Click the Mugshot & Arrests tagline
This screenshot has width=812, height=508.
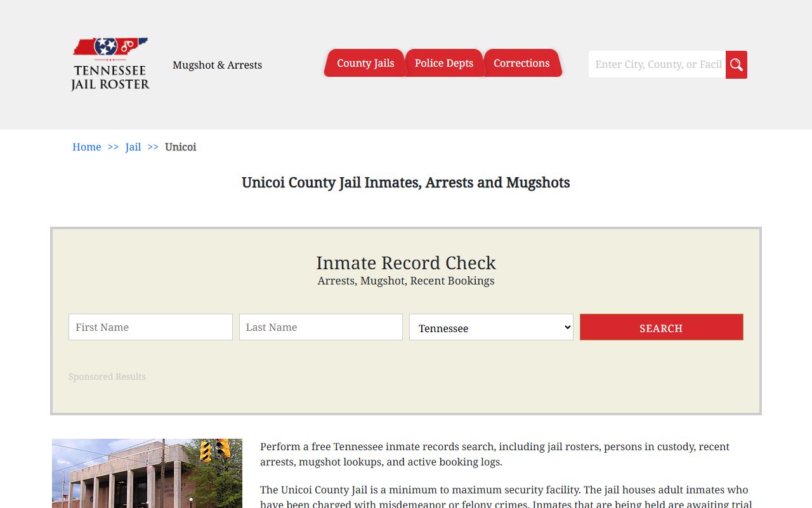click(x=217, y=65)
